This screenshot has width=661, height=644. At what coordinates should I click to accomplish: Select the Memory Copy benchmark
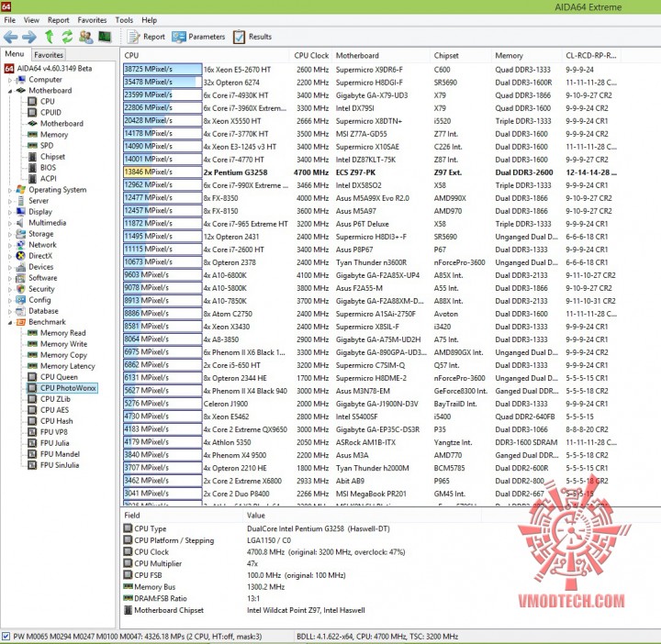point(57,355)
